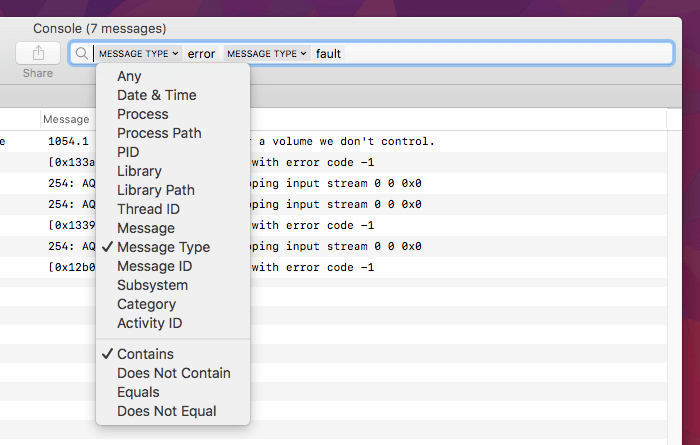Choose Process Path filter option
The image size is (700, 445).
click(x=173, y=133)
